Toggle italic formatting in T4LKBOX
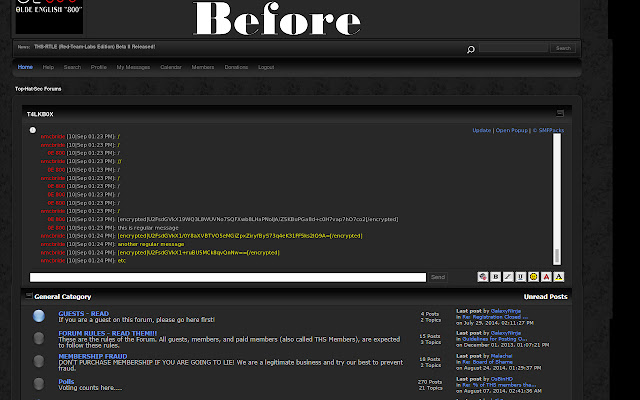 pos(508,277)
